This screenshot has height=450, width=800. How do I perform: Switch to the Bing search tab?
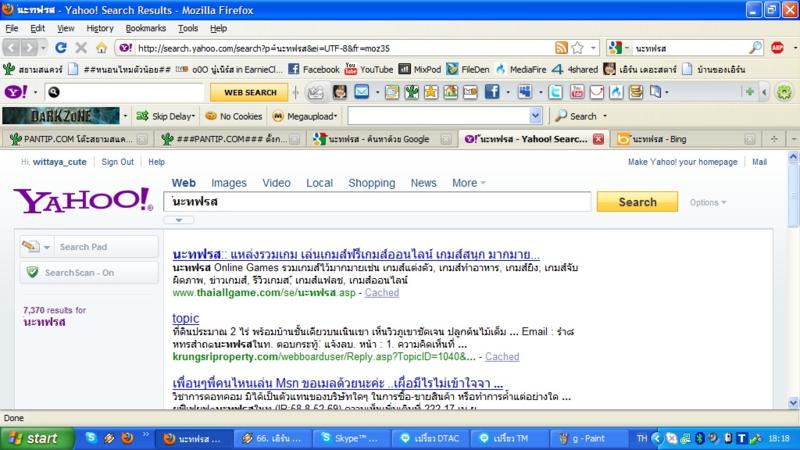coord(685,139)
